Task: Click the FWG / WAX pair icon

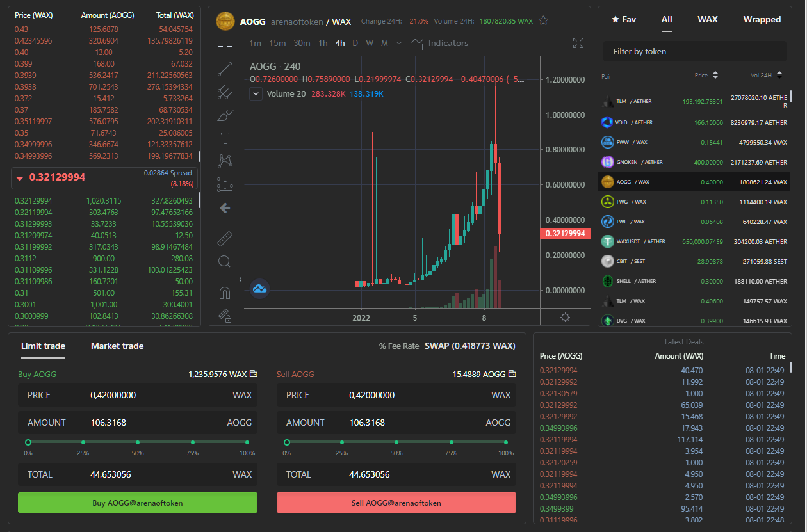Action: 607,202
